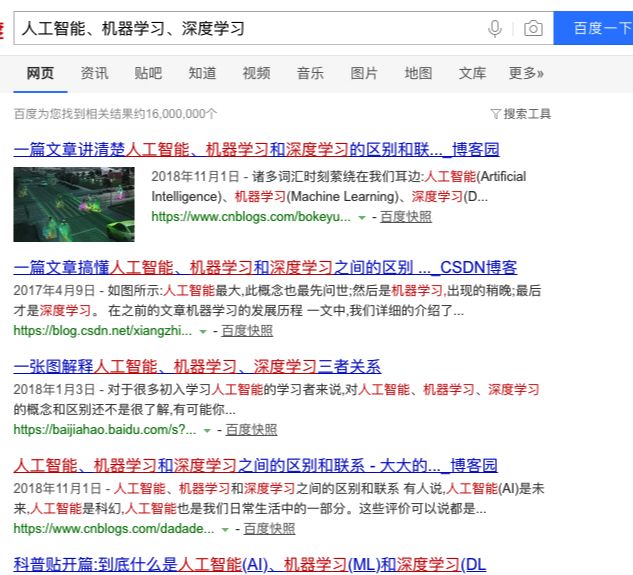Viewport: 633px width, 575px height.
Task: Click the funnel icon beside 搜索工具
Action: coord(495,114)
